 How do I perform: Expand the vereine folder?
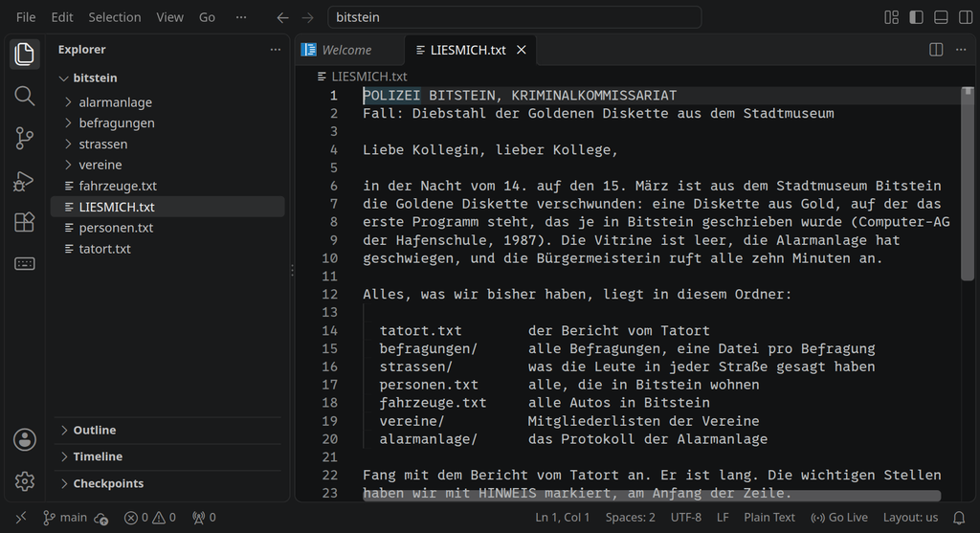(168, 165)
